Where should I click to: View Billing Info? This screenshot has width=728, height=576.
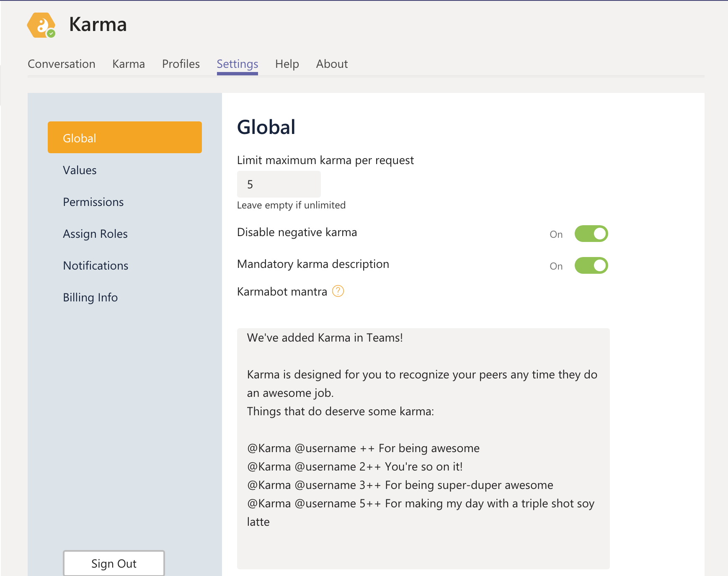point(90,297)
